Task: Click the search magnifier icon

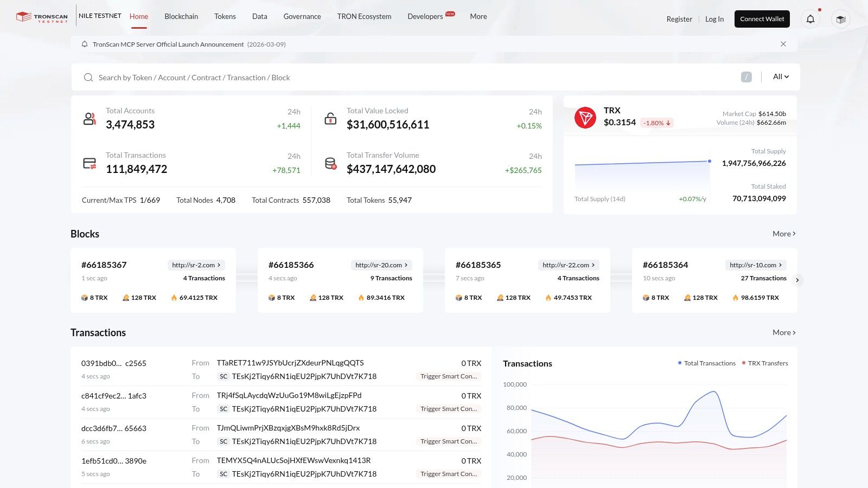Action: click(88, 78)
